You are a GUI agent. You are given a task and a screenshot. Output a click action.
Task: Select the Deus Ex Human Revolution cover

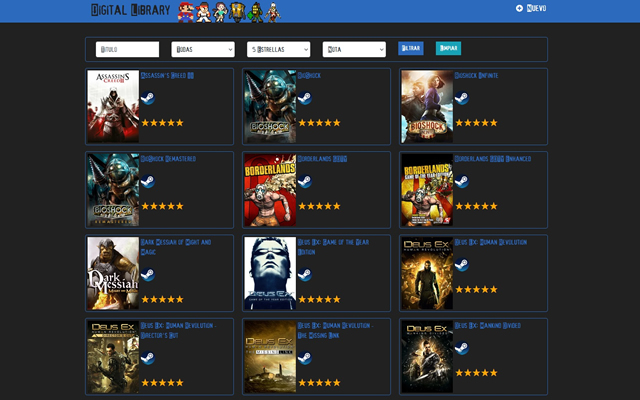point(427,273)
